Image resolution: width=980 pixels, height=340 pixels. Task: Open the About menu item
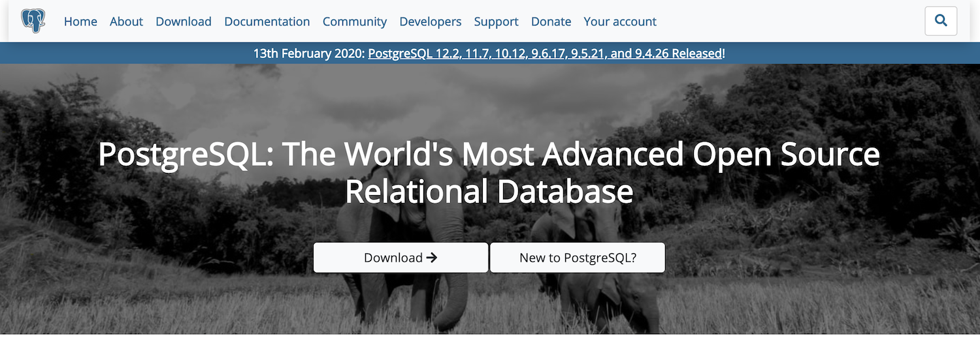tap(126, 22)
